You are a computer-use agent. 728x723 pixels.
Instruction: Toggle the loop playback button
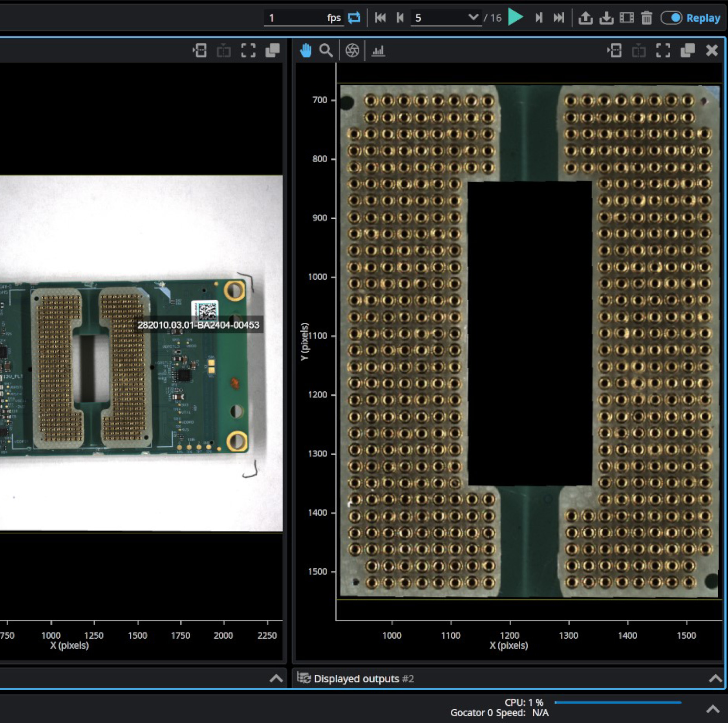(x=354, y=18)
